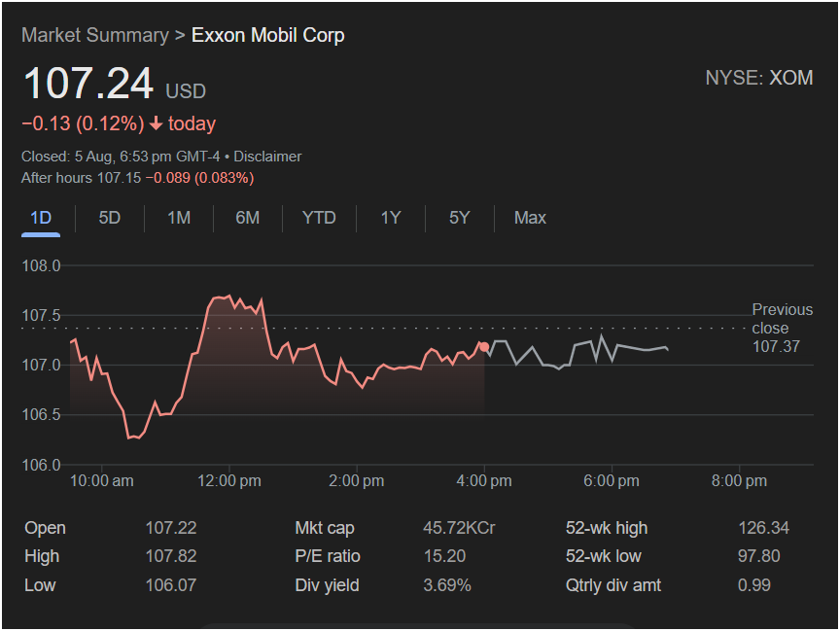Click the Open value 107.22
This screenshot has height=631, width=840.
tap(171, 528)
